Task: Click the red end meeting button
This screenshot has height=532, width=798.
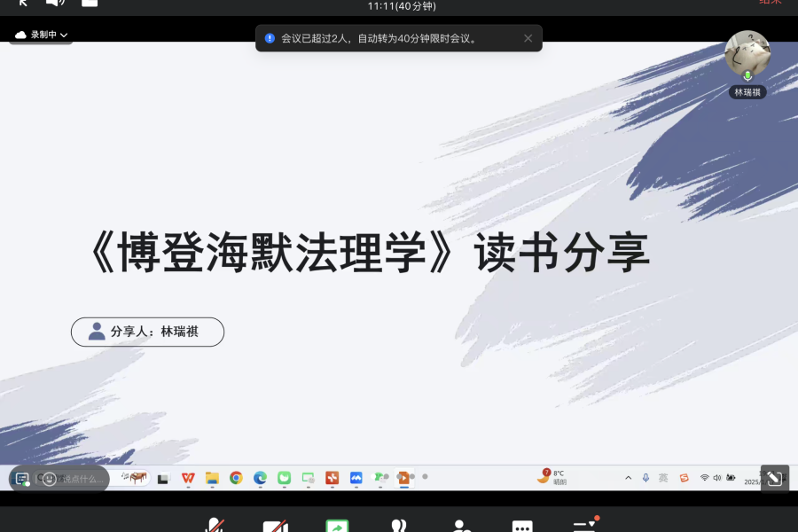Action: coord(770,3)
